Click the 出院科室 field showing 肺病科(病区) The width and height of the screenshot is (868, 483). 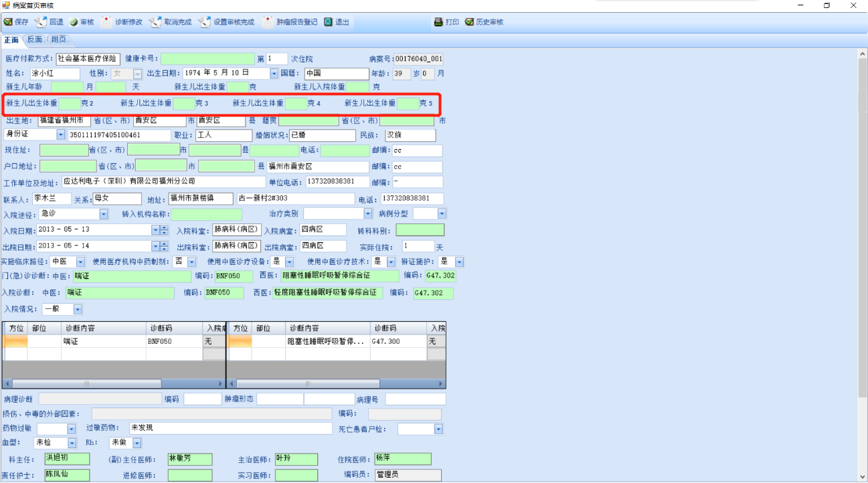click(236, 246)
